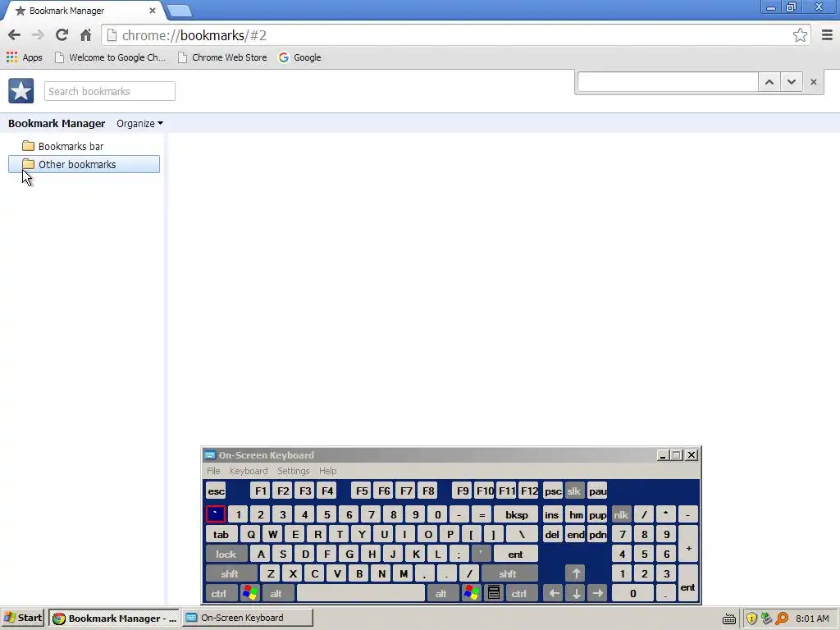The height and width of the screenshot is (630, 840).
Task: Close the find bar
Action: 813,82
